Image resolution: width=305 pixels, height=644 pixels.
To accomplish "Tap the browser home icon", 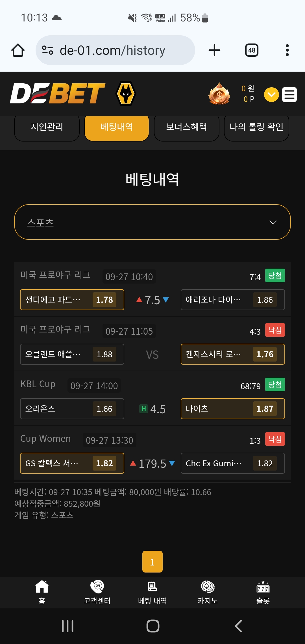I will click(x=18, y=50).
